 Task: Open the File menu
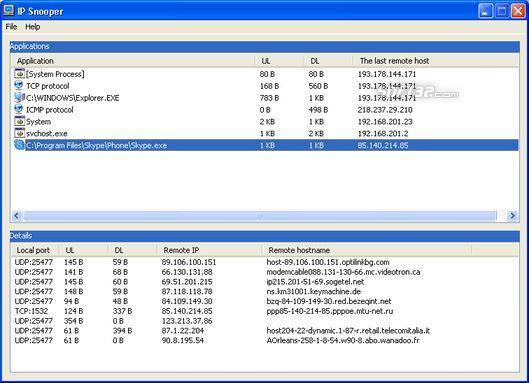[x=11, y=27]
